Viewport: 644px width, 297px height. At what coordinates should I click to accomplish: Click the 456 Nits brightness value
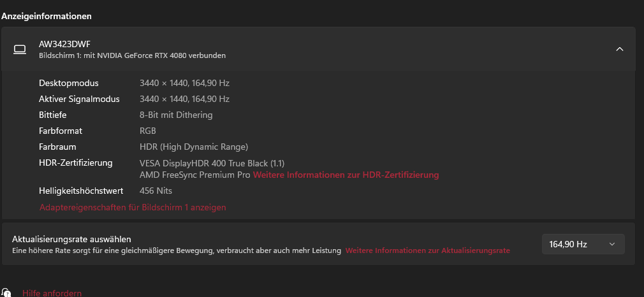(156, 191)
